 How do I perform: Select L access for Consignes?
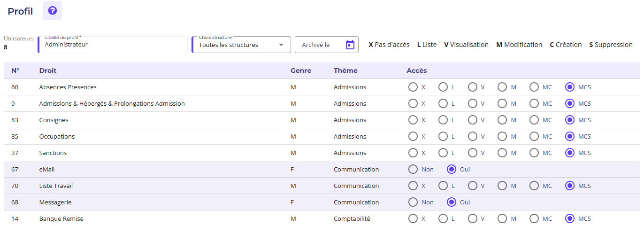[x=443, y=120]
